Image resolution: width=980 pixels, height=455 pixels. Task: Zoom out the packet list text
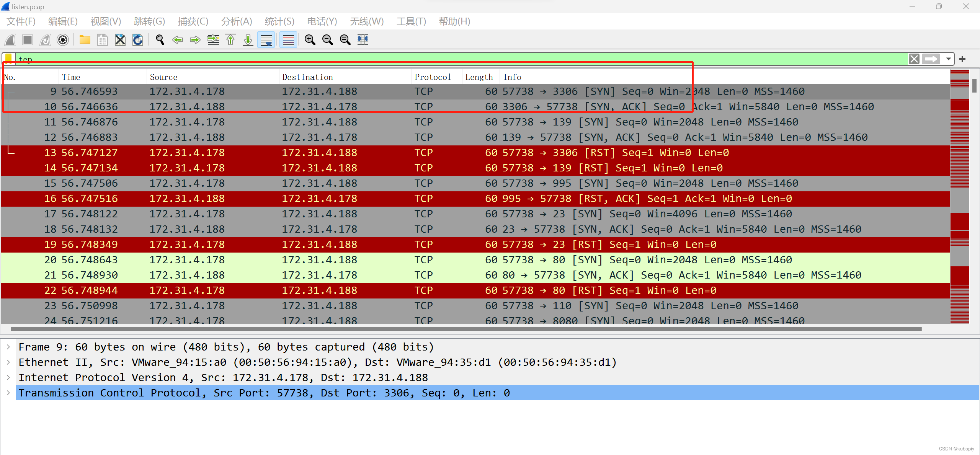(x=328, y=40)
